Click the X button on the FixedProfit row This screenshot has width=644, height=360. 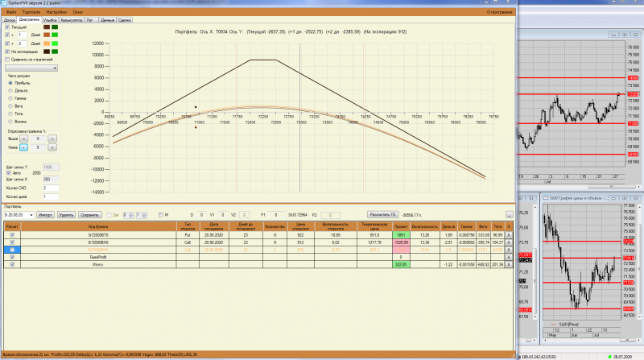point(509,257)
